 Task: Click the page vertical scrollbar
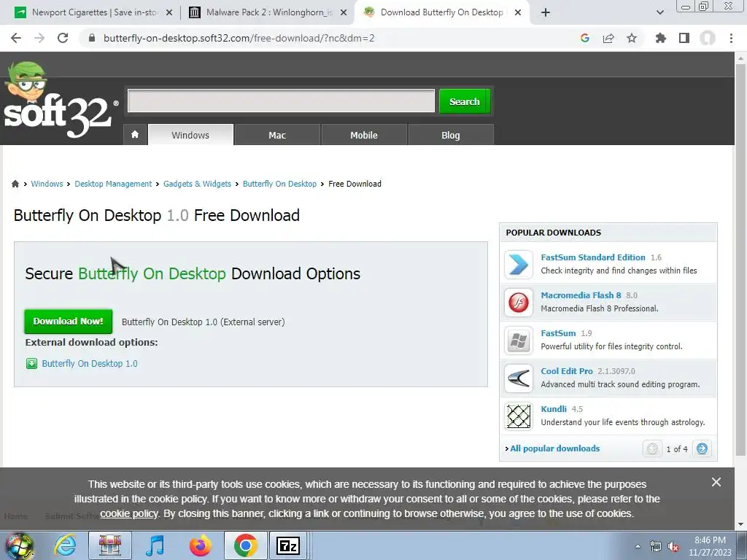(x=740, y=260)
